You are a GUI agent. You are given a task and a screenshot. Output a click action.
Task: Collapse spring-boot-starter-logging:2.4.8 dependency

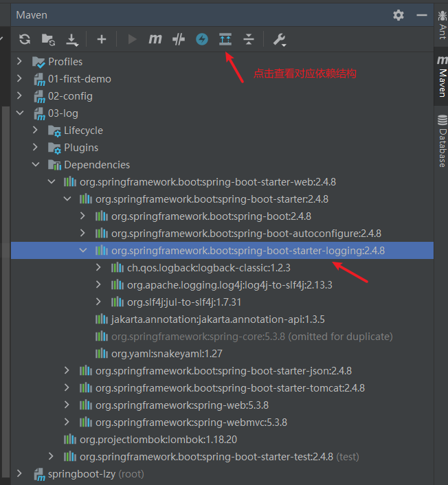(83, 250)
